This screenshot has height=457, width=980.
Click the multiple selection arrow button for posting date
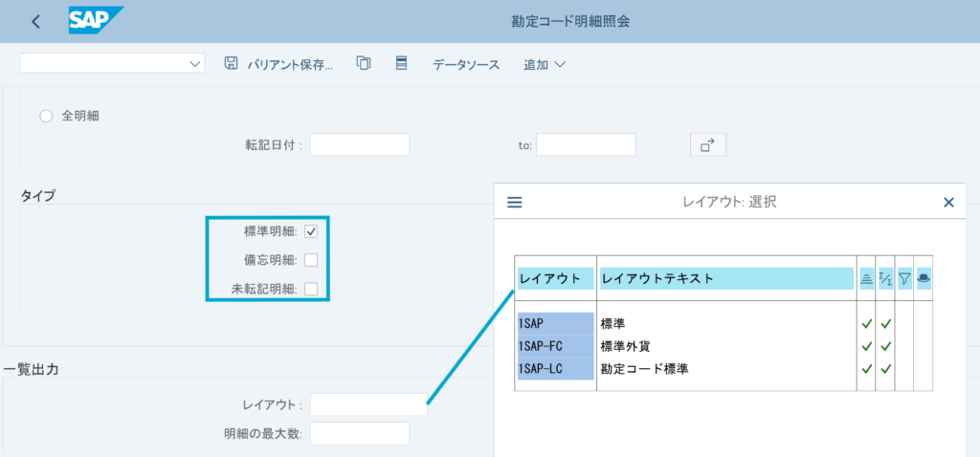(x=707, y=144)
